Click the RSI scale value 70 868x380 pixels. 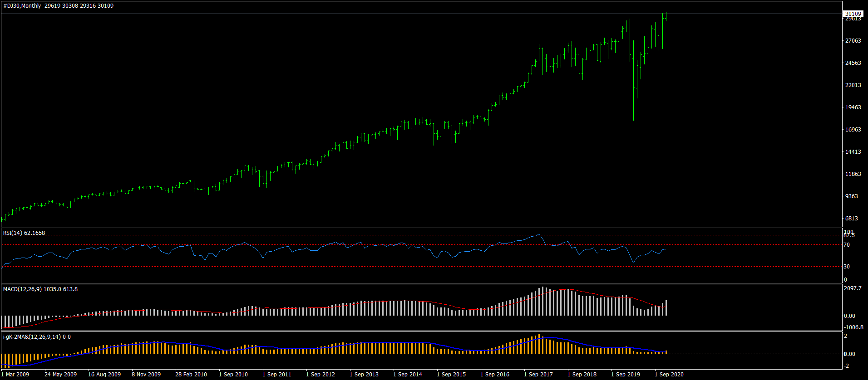tap(847, 245)
